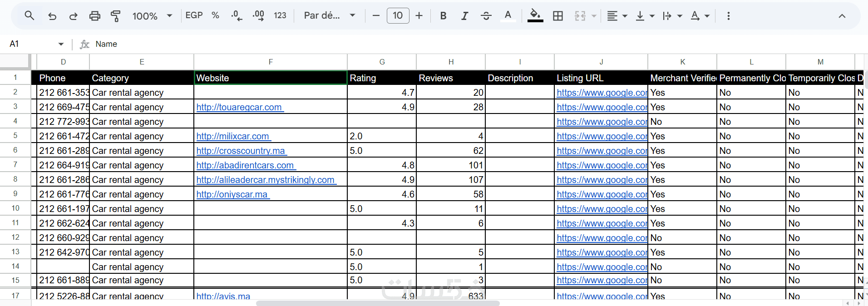Select the Website header cell
868x306 pixels.
tap(271, 78)
